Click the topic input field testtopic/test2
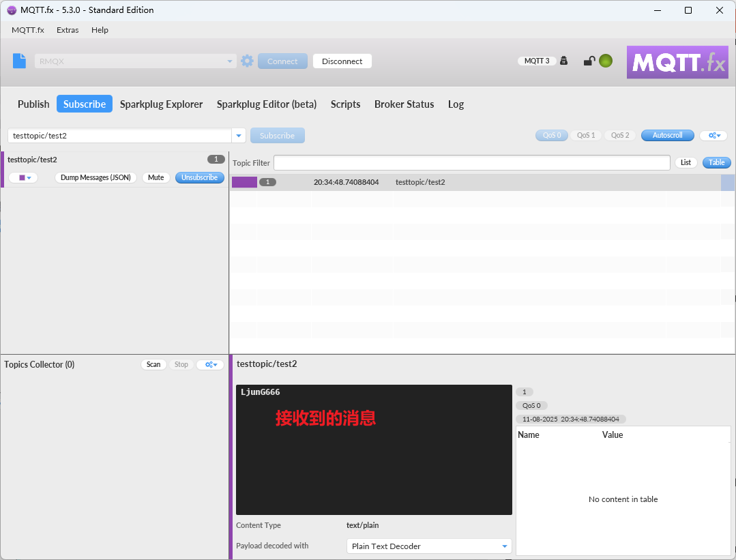736x560 pixels. click(x=119, y=136)
